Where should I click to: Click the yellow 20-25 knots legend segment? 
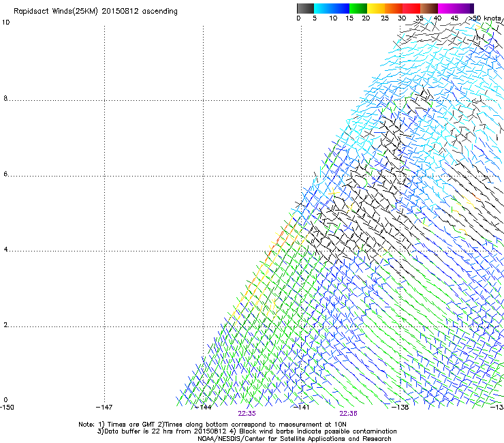(x=376, y=8)
